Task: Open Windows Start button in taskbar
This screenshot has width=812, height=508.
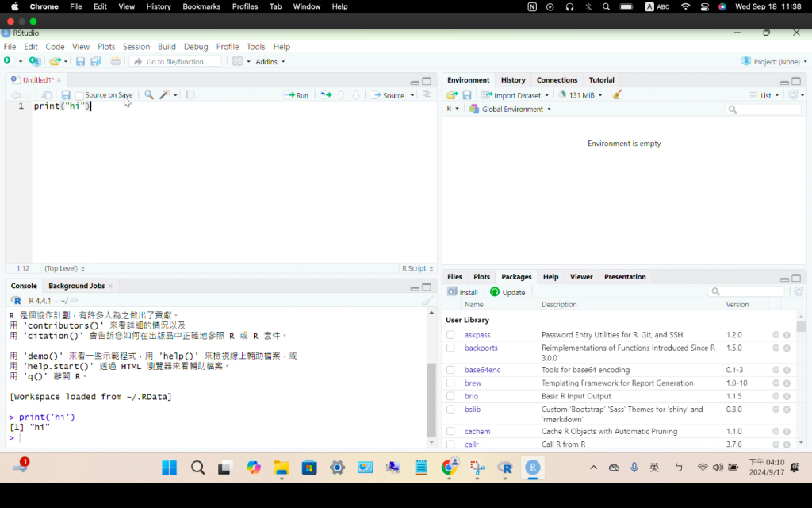Action: 169,468
